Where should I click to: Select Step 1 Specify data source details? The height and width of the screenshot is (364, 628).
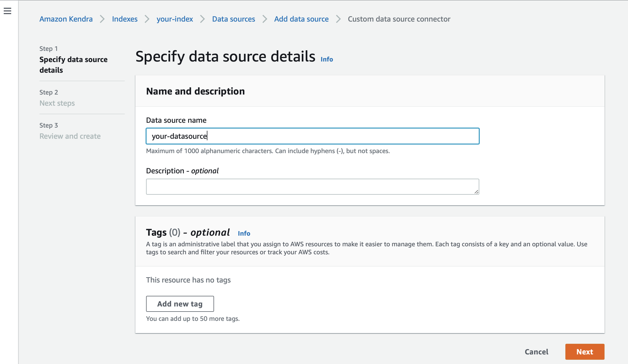coord(74,65)
